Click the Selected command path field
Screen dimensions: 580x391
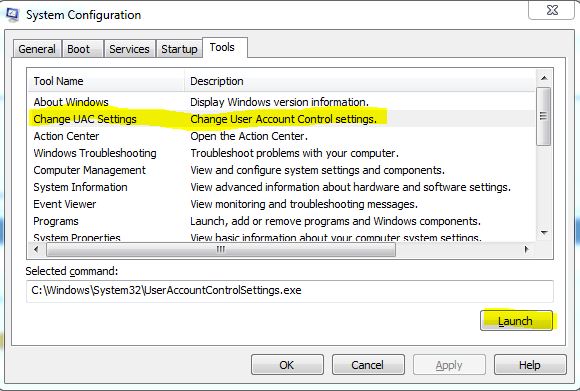point(290,290)
